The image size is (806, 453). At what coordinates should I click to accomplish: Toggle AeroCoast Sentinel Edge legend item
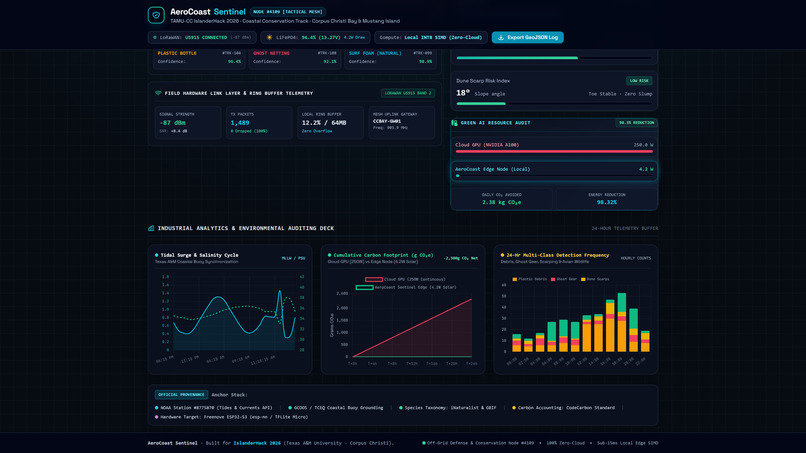click(x=406, y=287)
